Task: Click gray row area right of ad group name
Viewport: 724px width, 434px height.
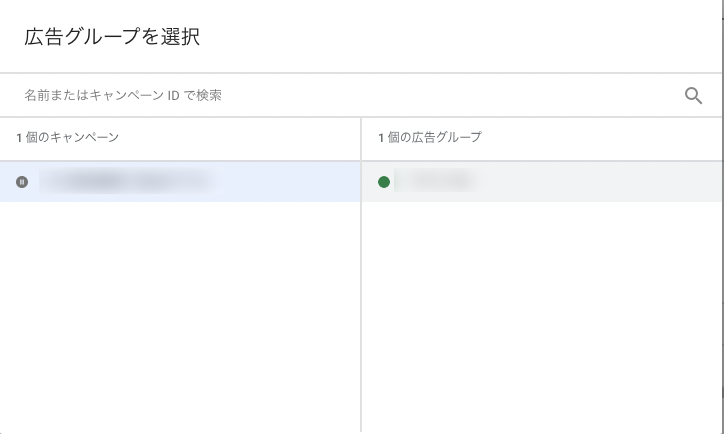Action: (600, 181)
